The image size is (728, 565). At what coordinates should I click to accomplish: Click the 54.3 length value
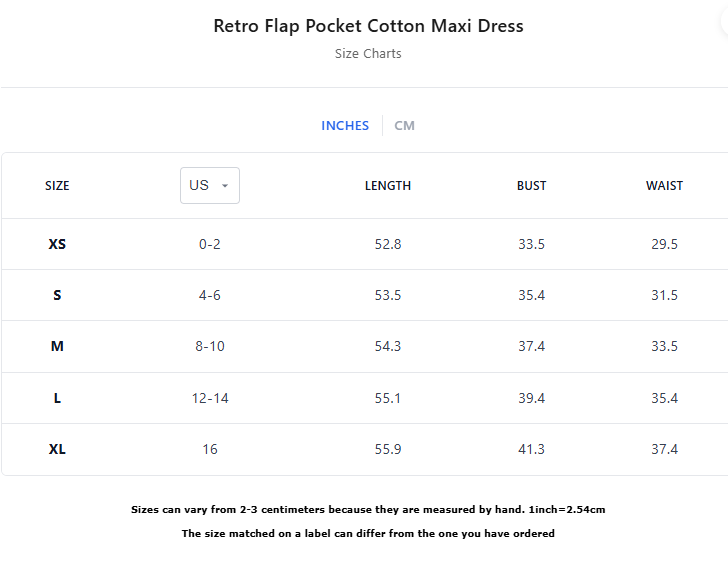coord(388,346)
